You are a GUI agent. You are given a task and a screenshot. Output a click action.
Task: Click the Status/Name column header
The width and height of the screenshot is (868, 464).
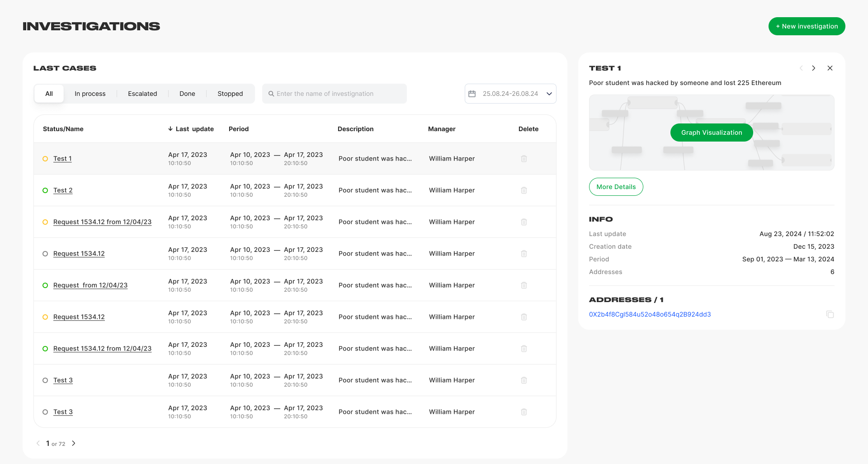pos(63,129)
